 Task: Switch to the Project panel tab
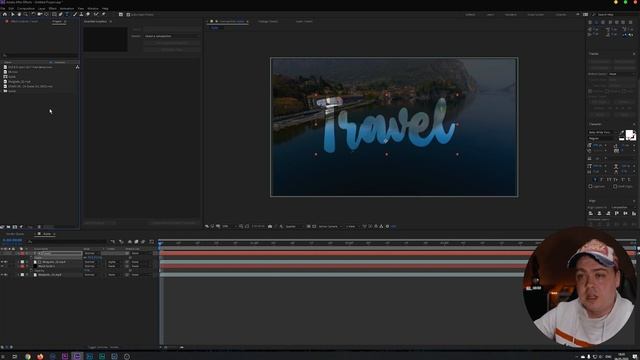tap(56, 21)
